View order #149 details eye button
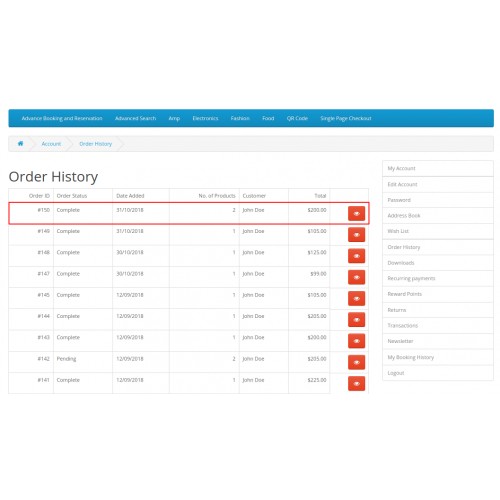 [x=356, y=235]
